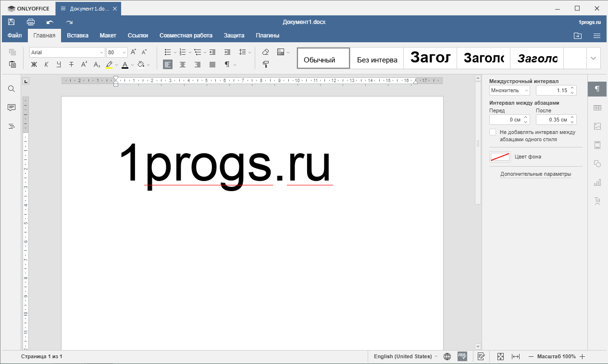Screen dimensions: 608x364
Task: Expand the line spacing dropdown in the toolbar
Action: tap(250, 52)
